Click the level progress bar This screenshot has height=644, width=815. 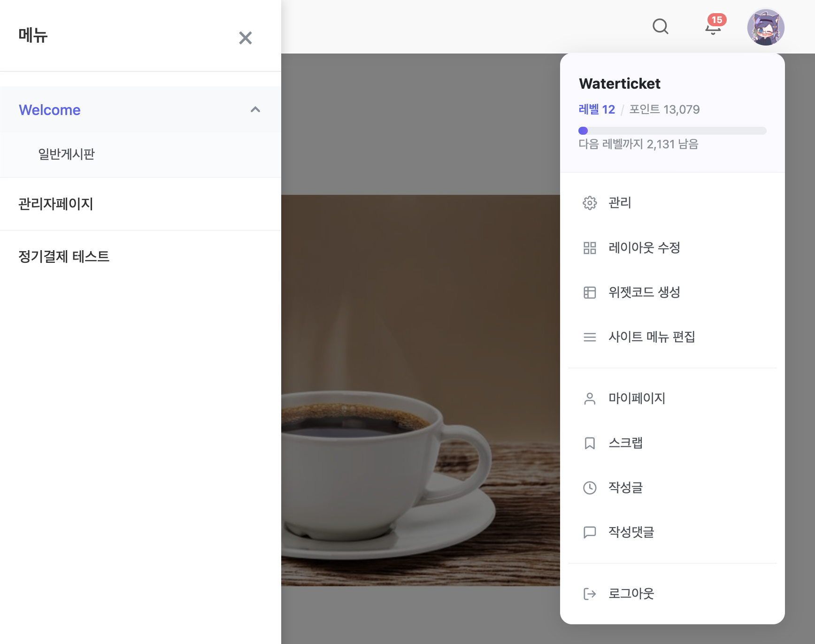[x=672, y=130]
